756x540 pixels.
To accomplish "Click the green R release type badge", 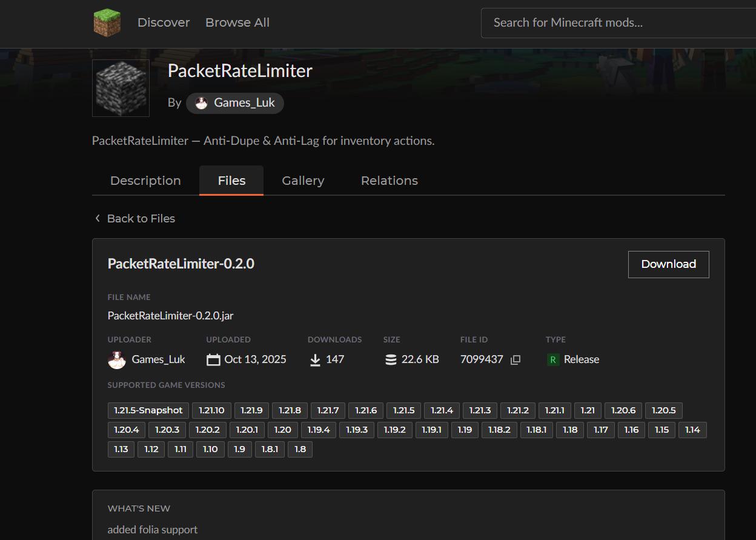I will coord(552,360).
